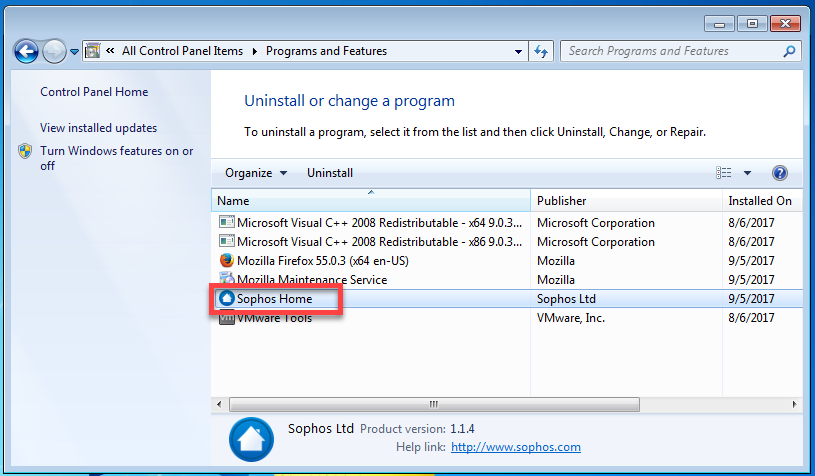Click the large Sophos icon in details pane
The width and height of the screenshot is (815, 476).
pos(251,439)
